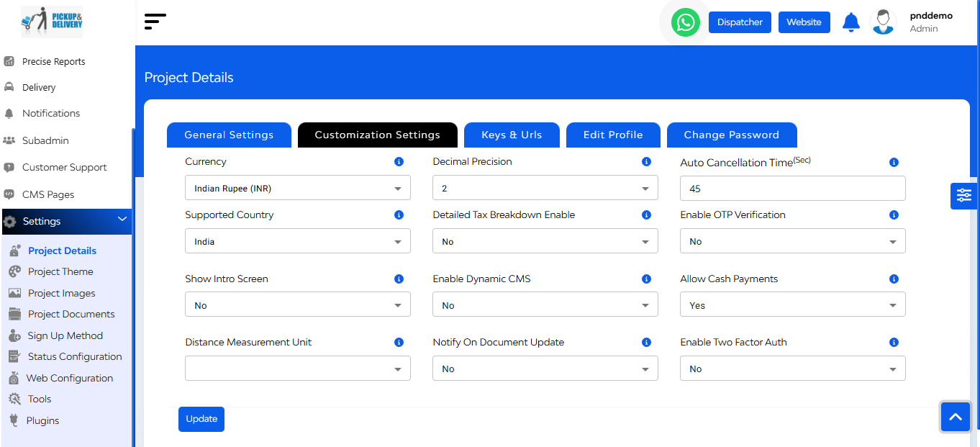Click the Enable Dynamic CMS info icon
The image size is (980, 447).
646,279
